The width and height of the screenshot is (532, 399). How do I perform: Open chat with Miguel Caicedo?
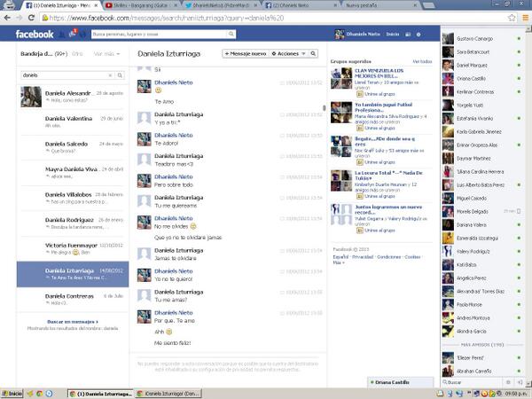[482, 198]
